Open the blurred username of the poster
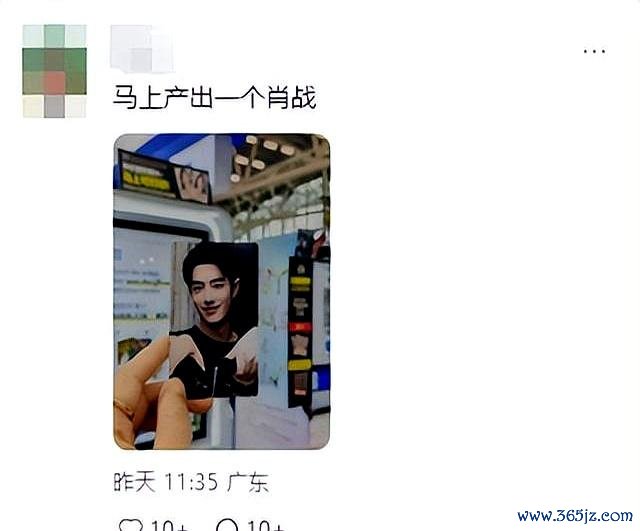The width and height of the screenshot is (640, 531). pos(142,49)
